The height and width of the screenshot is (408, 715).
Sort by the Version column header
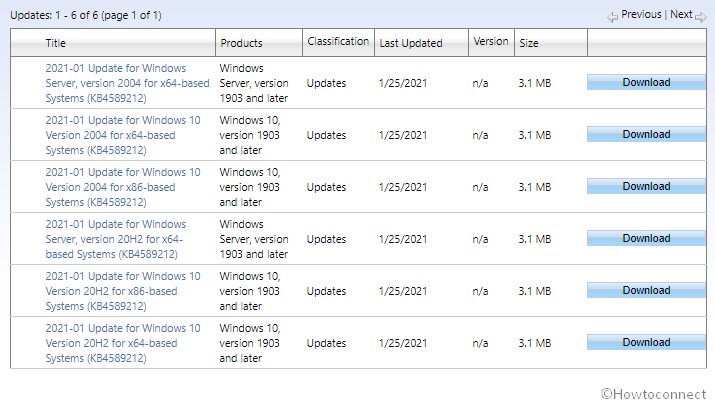tap(491, 43)
